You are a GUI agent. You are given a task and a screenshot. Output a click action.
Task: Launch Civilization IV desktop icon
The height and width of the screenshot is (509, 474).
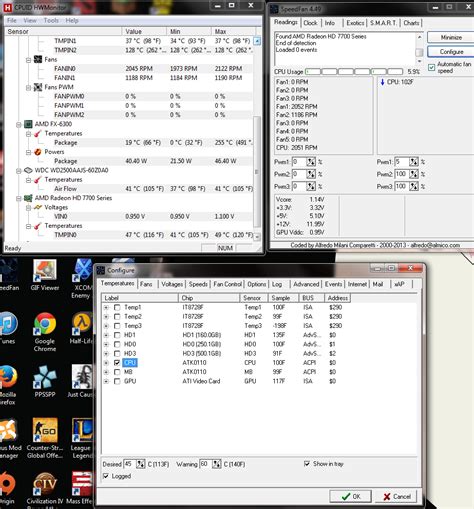45,488
